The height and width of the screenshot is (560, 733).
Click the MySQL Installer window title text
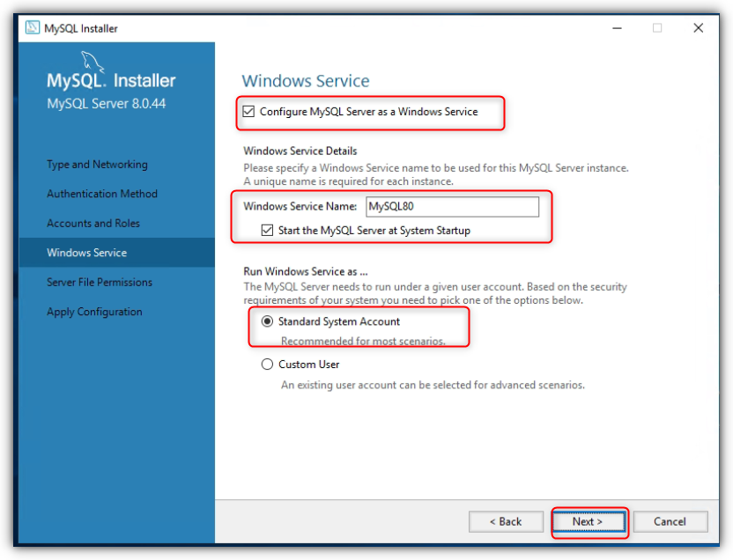tap(81, 28)
